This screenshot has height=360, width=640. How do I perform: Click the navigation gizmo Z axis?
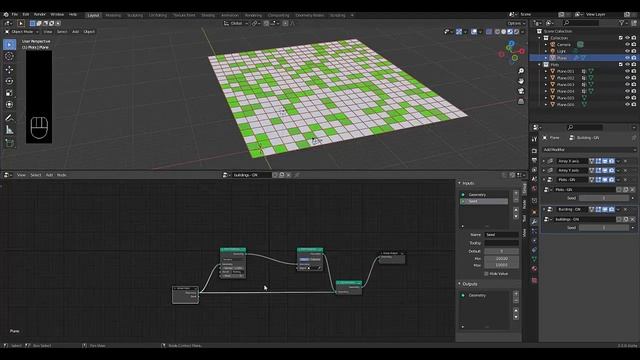(x=511, y=43)
